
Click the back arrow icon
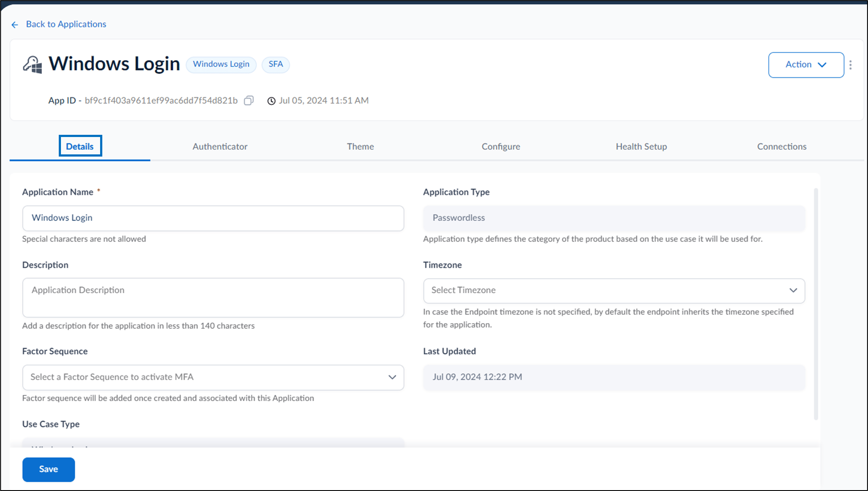click(x=15, y=25)
